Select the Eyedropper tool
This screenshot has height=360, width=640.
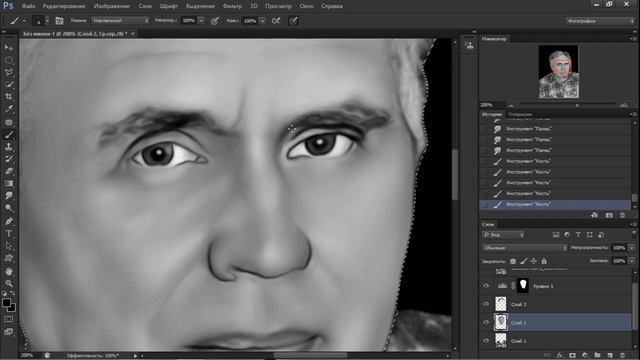(9, 109)
